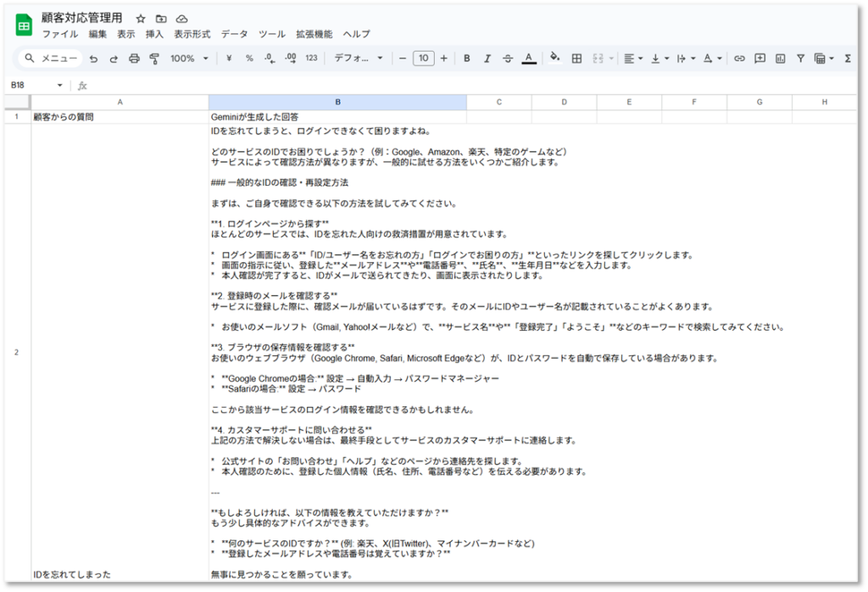Open the 拡張機能 menu
The width and height of the screenshot is (868, 592).
pos(314,34)
